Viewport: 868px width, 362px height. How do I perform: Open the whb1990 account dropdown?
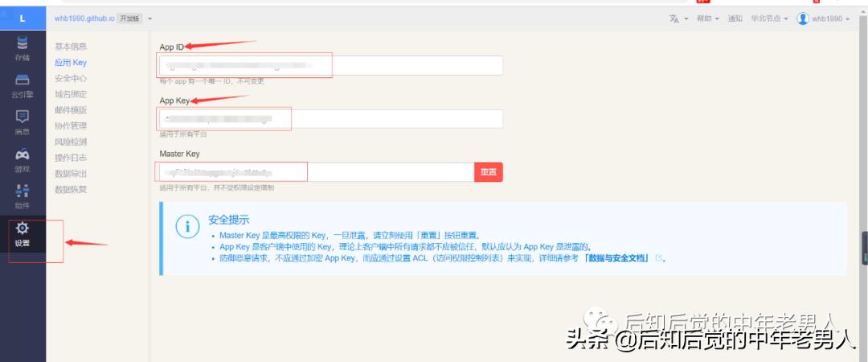[830, 19]
